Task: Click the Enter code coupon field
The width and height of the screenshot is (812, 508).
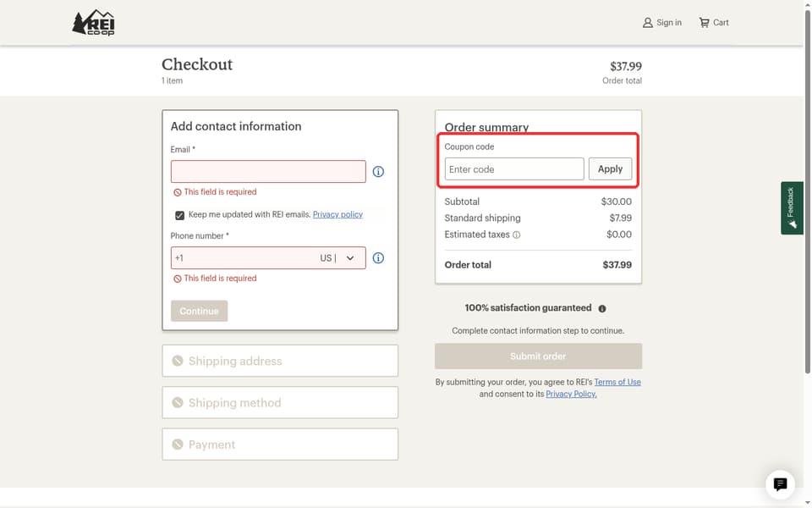Action: tap(514, 169)
